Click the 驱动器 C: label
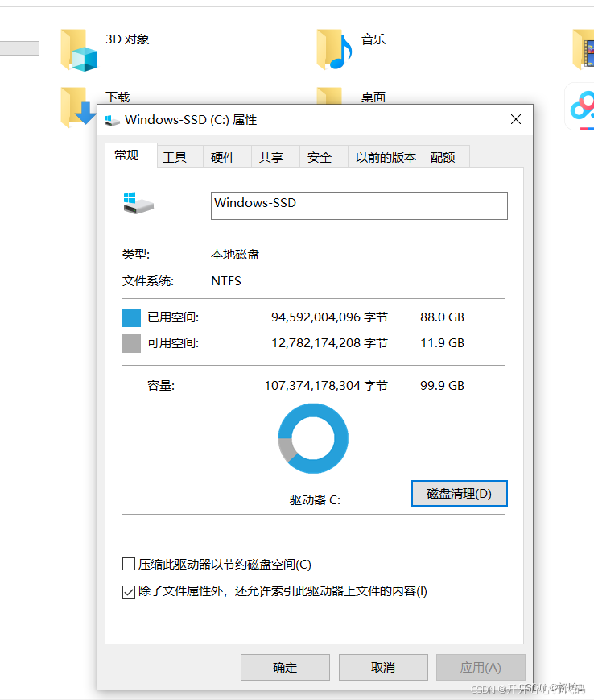594x700 pixels. [315, 499]
